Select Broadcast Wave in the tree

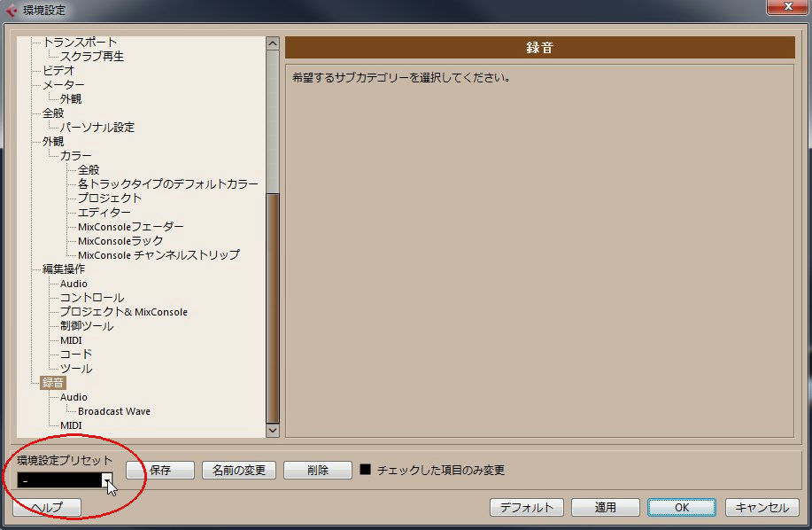[x=114, y=411]
